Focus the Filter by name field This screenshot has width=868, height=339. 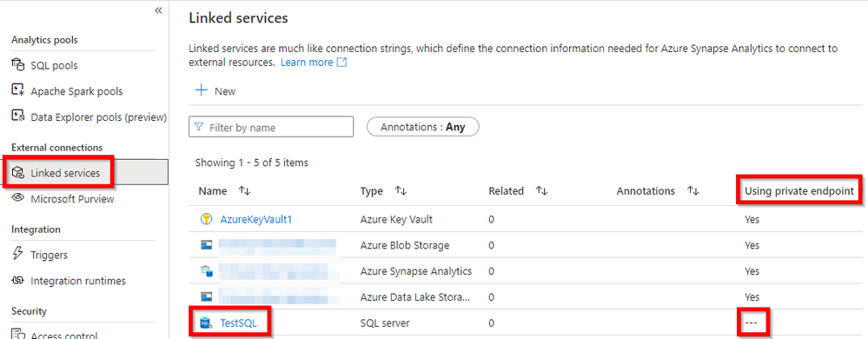pos(271,127)
